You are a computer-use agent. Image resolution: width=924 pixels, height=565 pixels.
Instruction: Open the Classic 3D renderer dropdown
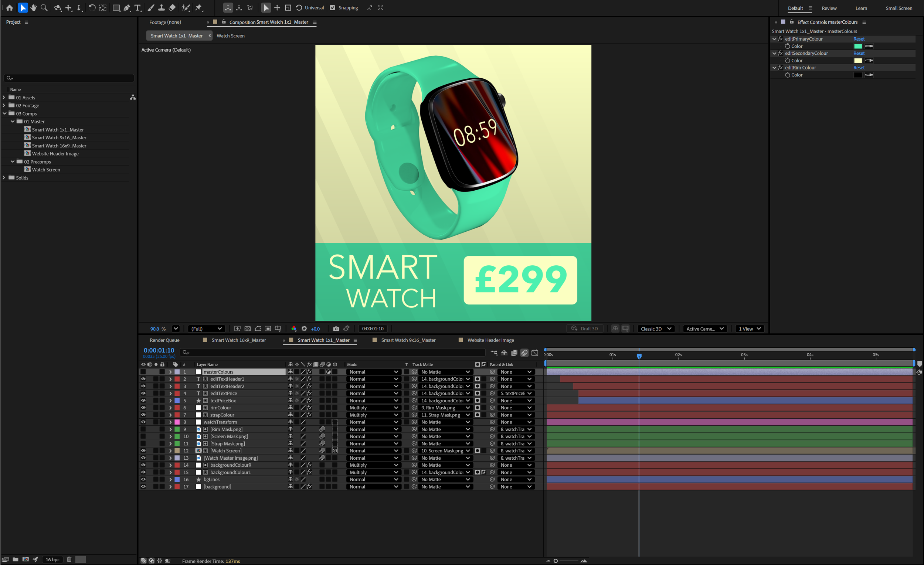(656, 329)
